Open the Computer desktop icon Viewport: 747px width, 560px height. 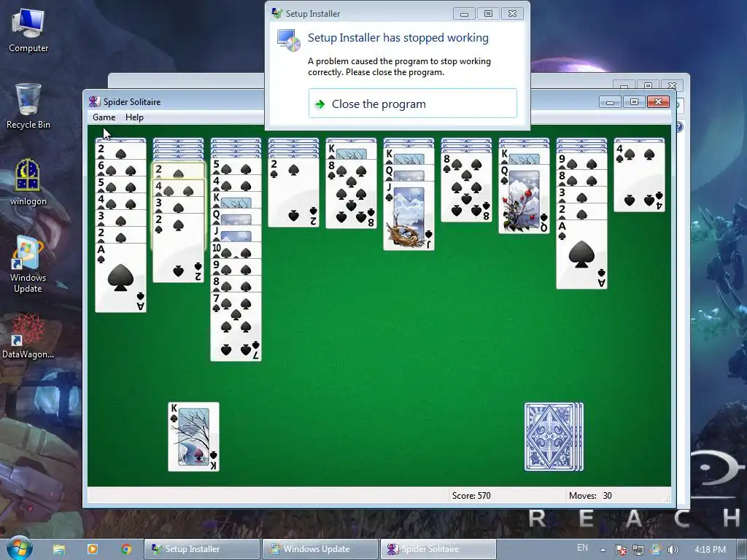point(28,31)
